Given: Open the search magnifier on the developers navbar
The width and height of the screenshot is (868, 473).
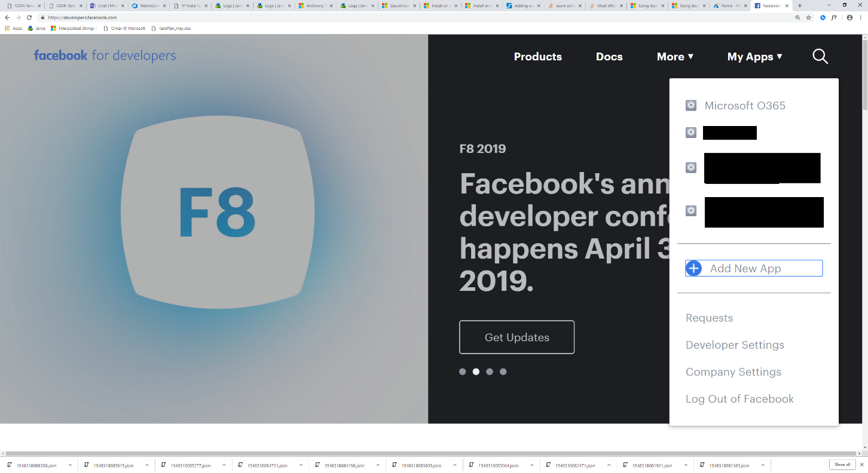Looking at the screenshot, I should [820, 56].
